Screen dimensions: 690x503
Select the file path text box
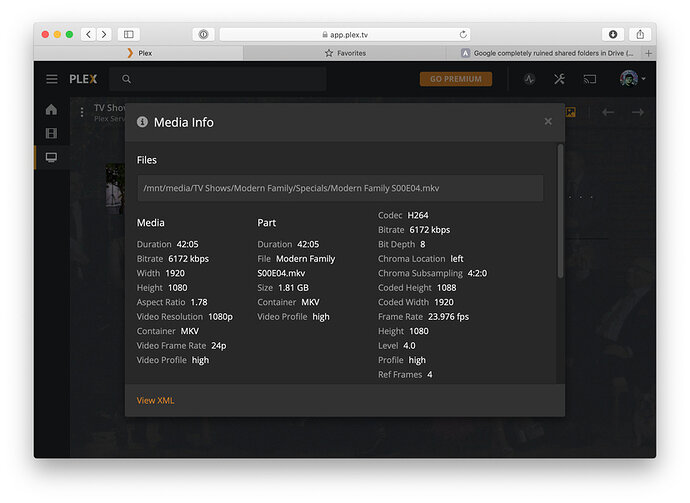340,188
